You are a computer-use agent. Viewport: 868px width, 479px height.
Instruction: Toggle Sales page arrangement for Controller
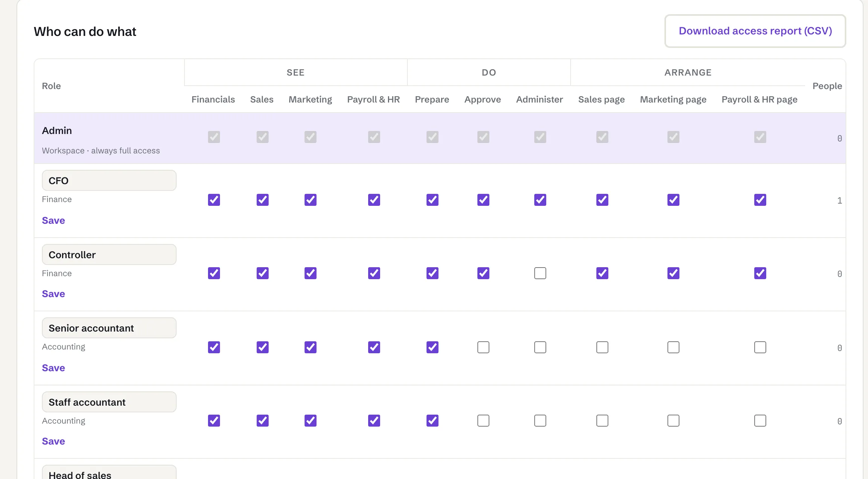602,273
